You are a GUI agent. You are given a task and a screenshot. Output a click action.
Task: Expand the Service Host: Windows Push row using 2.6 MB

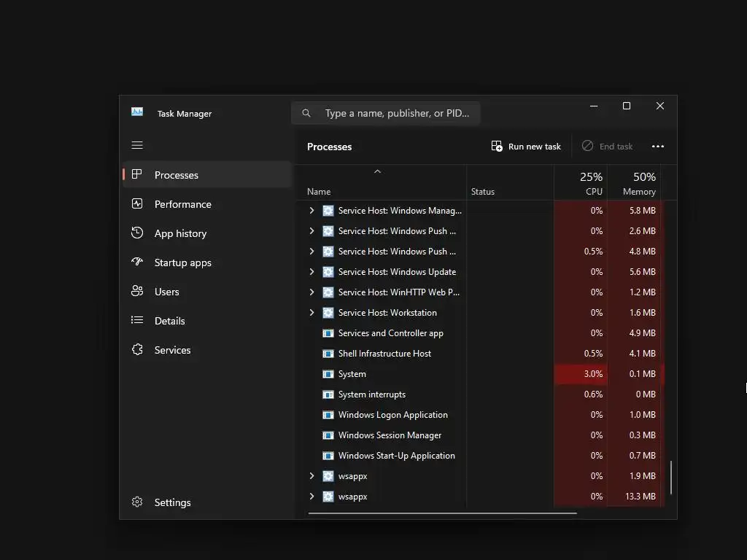point(311,231)
